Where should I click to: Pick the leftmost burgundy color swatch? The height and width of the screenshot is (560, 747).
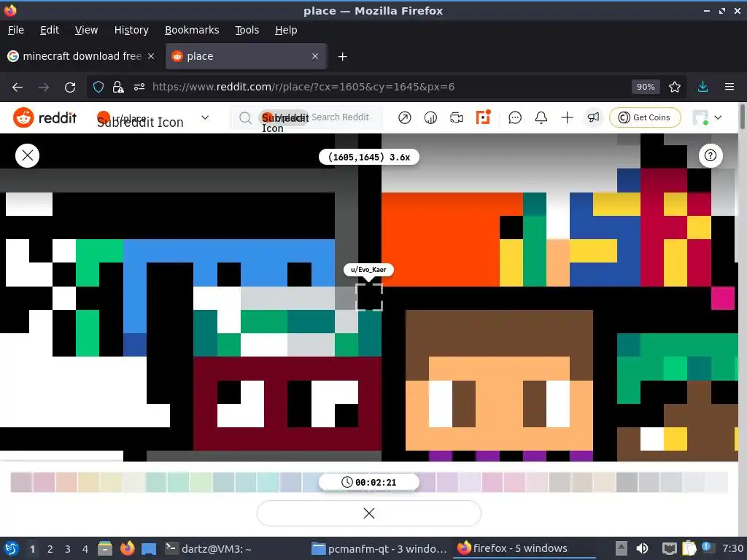pyautogui.click(x=21, y=482)
